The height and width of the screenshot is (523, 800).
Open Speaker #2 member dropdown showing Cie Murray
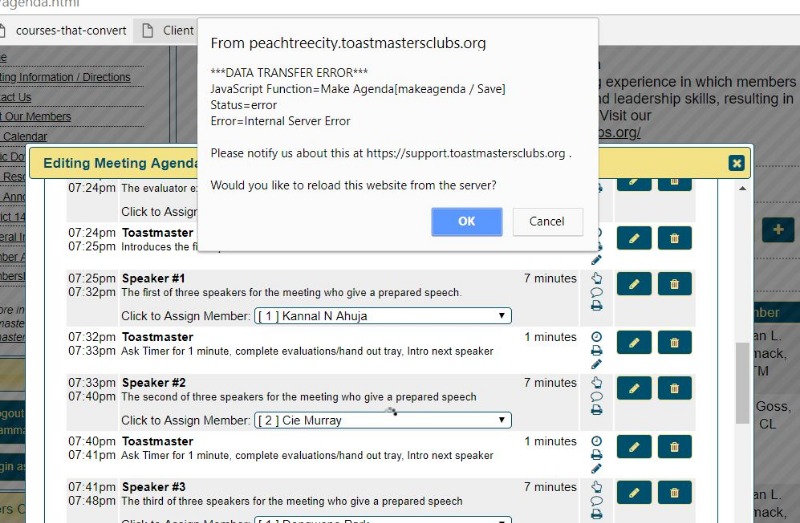383,420
